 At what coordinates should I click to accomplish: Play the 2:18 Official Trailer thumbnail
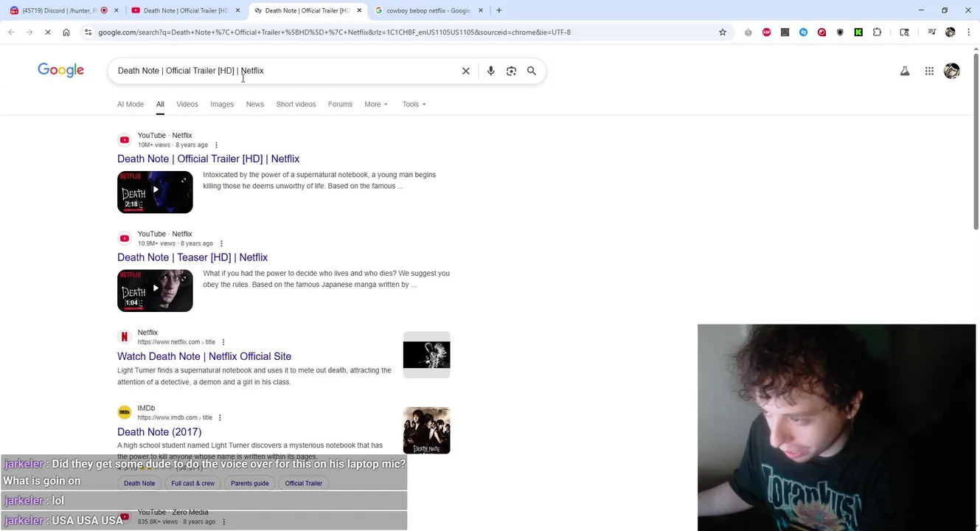click(155, 192)
